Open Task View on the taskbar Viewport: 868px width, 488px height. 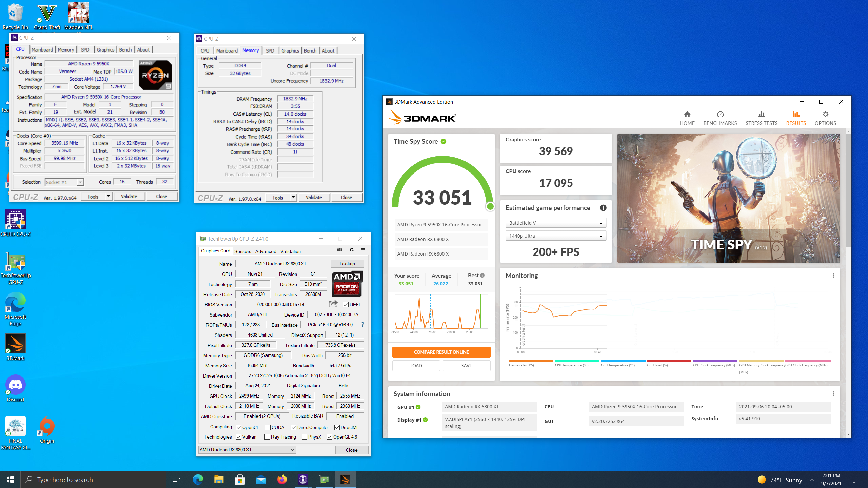coord(176,480)
